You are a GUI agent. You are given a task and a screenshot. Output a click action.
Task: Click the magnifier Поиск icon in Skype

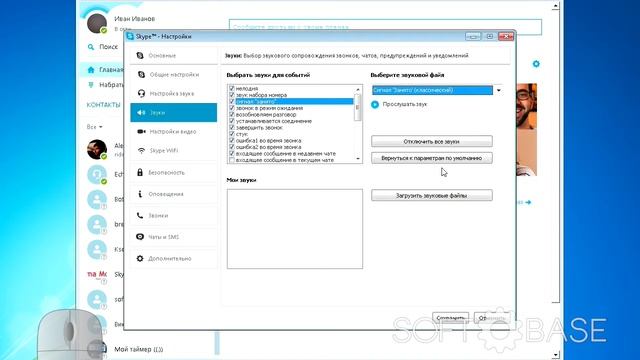tap(91, 47)
